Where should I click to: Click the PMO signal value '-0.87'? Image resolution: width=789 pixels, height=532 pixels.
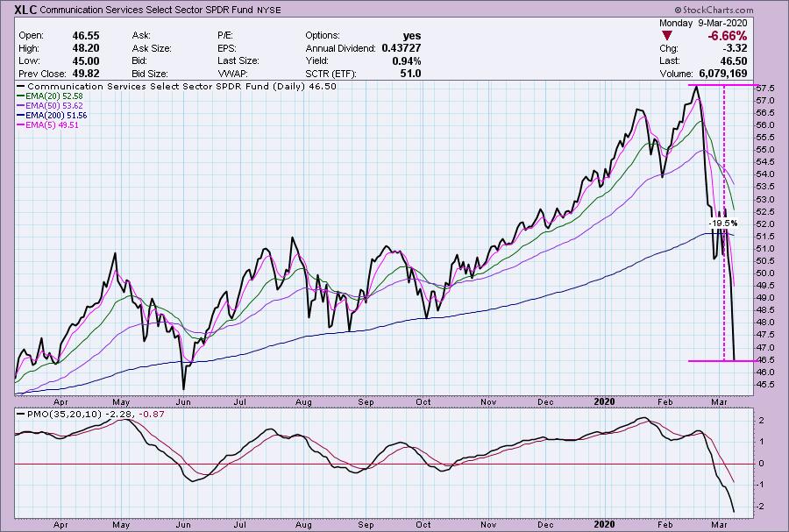[x=152, y=415]
